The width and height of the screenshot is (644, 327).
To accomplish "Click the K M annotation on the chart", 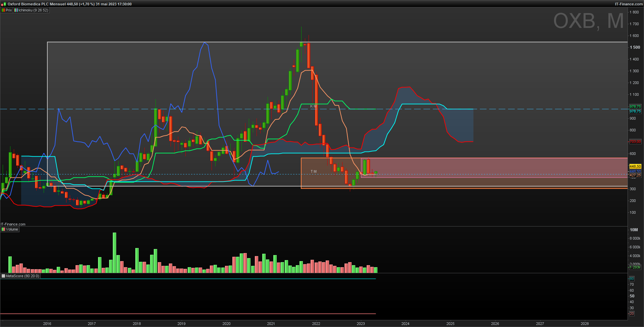I will click(x=313, y=106).
